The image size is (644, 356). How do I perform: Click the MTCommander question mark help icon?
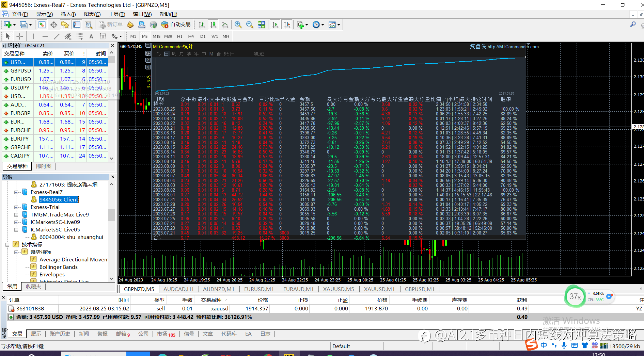tap(148, 60)
